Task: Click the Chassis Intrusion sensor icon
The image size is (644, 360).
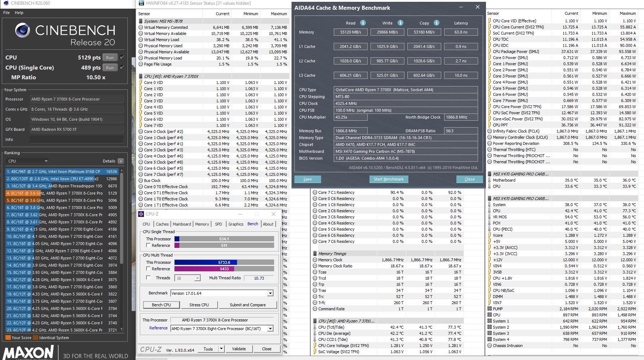Action: [490, 346]
